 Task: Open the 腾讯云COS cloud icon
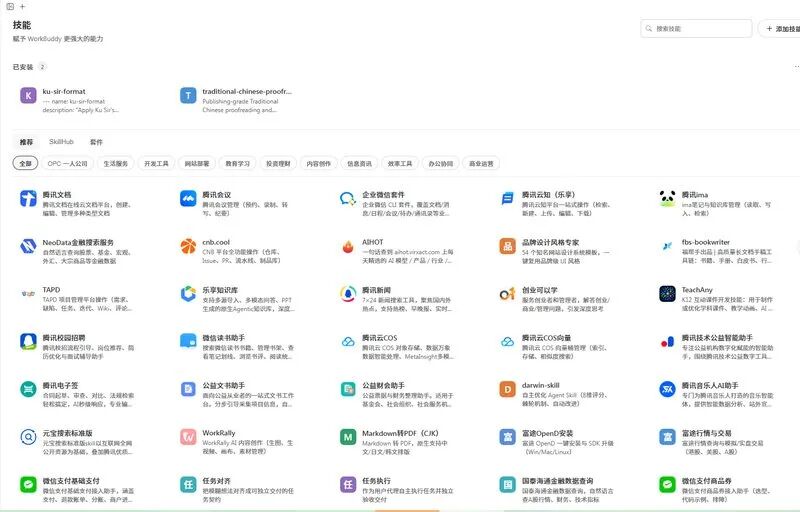click(x=348, y=342)
